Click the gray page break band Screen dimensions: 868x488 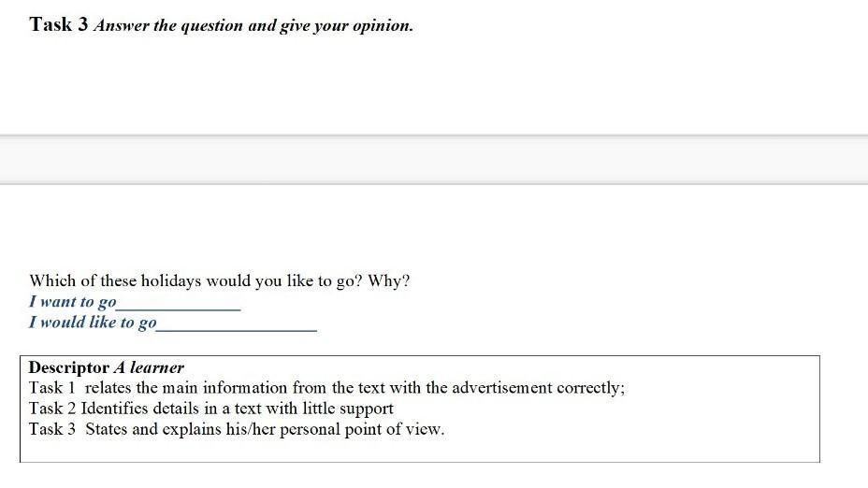[x=434, y=160]
